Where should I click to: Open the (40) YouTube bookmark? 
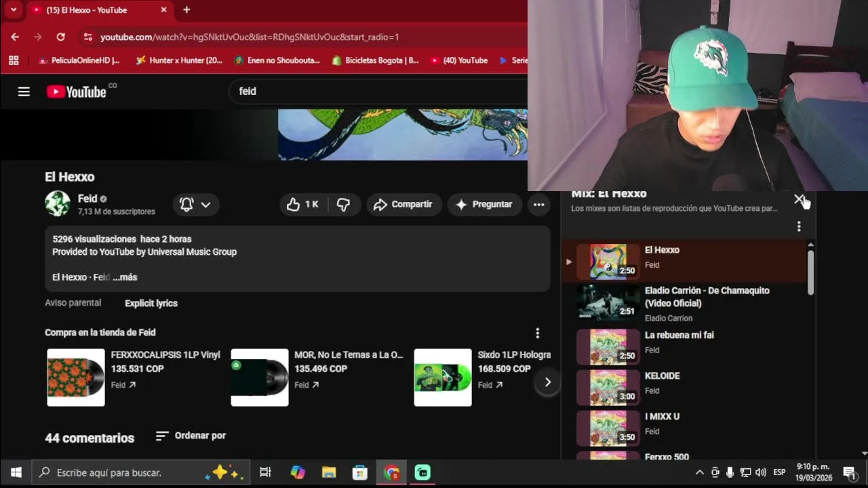pos(458,60)
